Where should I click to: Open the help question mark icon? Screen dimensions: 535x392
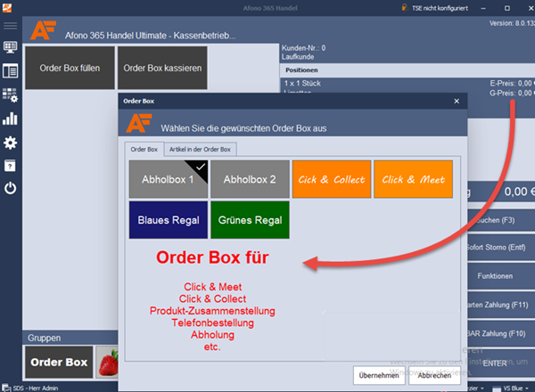pos(10,166)
